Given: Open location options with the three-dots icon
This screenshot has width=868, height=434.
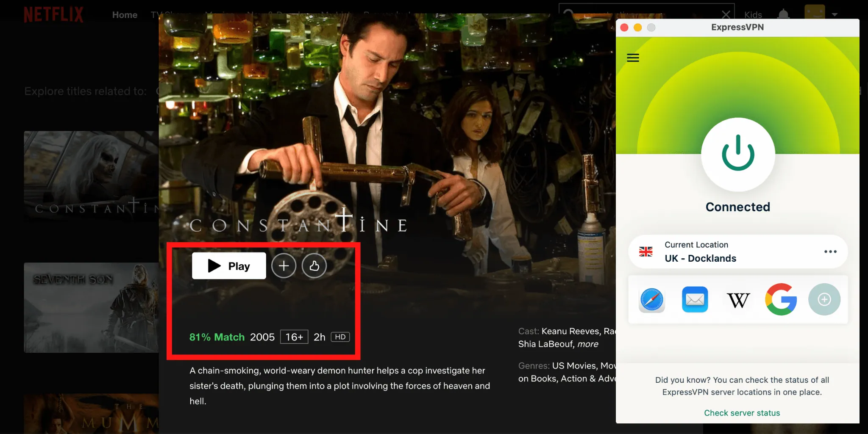Looking at the screenshot, I should 830,252.
